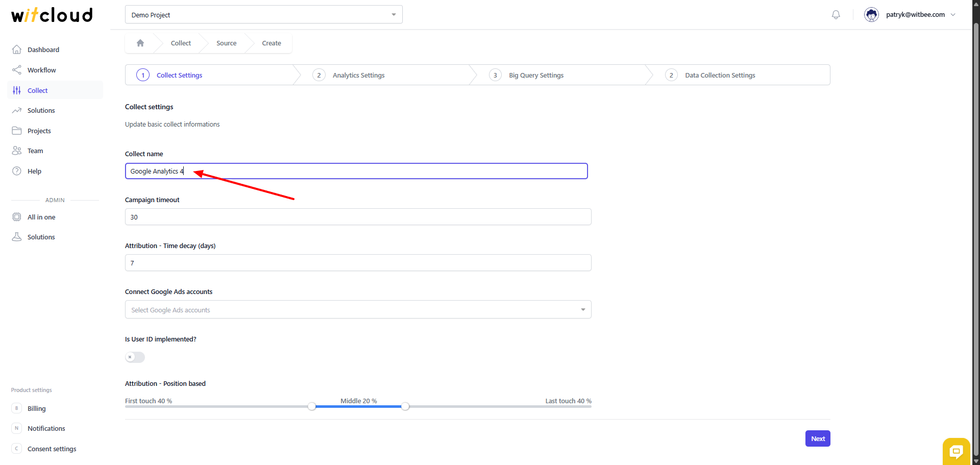Click the Dashboard house icon
Viewport: 980px width, 465px height.
(x=17, y=50)
